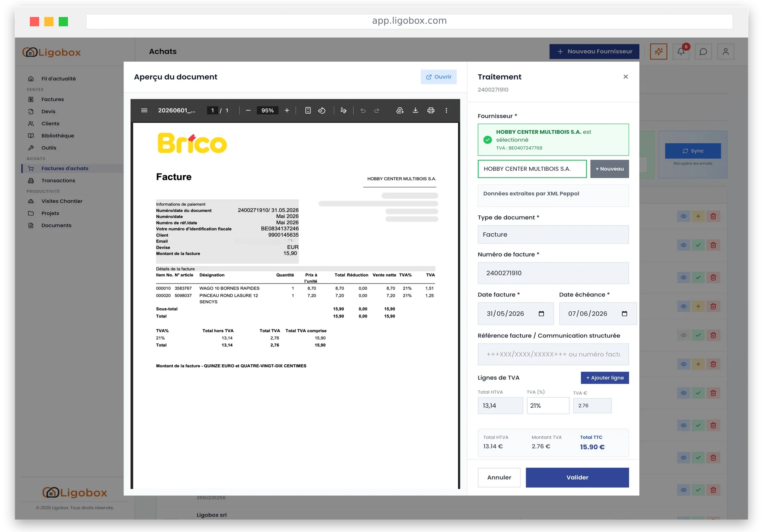Open the Type de document Facture selector

tap(553, 234)
